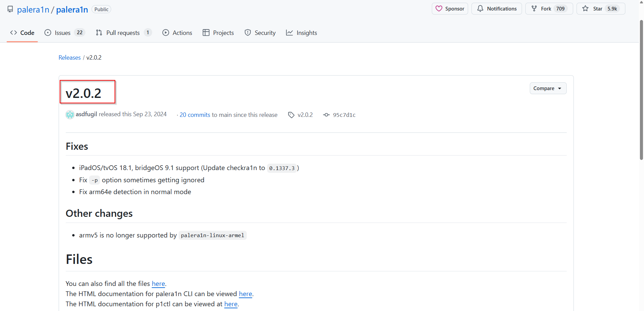Click the asdfugil avatar image
This screenshot has width=644, height=311.
(70, 115)
